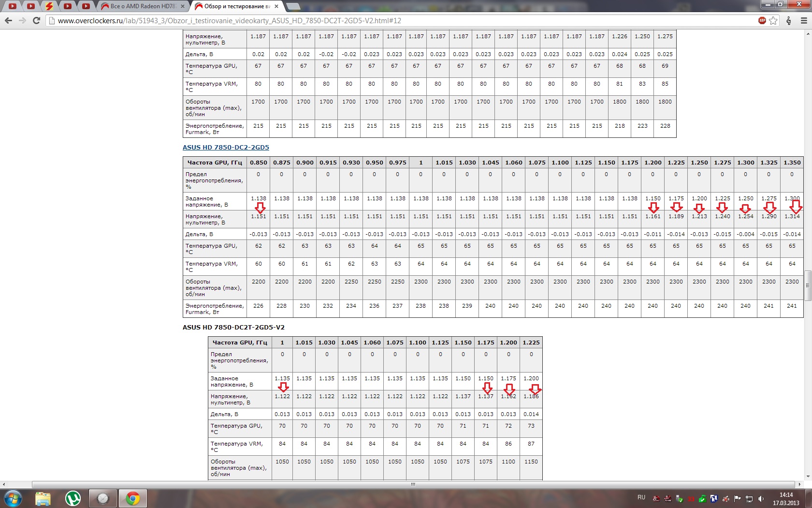Close the 'Обзор и тестирование' tab
812x508 pixels.
(x=276, y=6)
